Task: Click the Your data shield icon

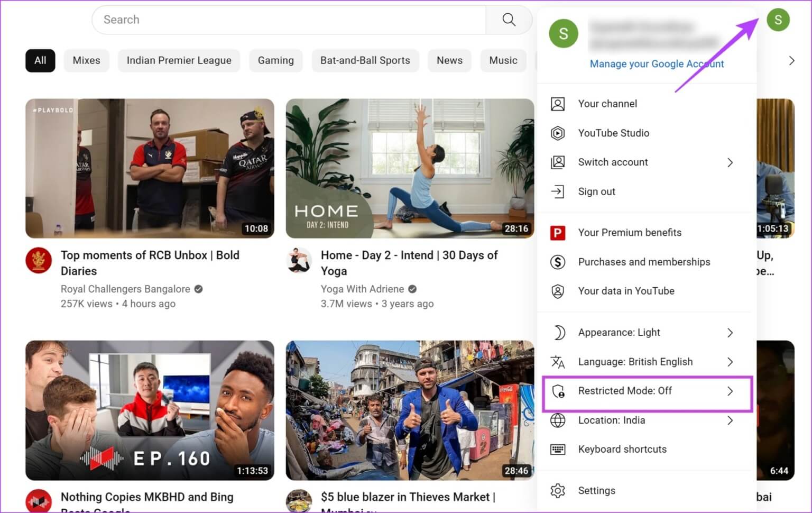Action: pyautogui.click(x=558, y=291)
